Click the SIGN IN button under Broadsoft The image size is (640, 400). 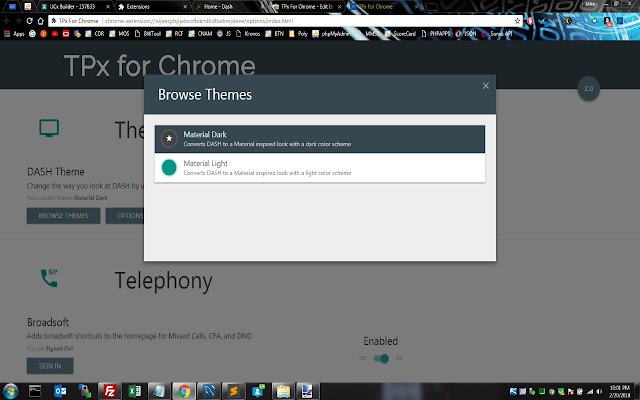point(50,366)
